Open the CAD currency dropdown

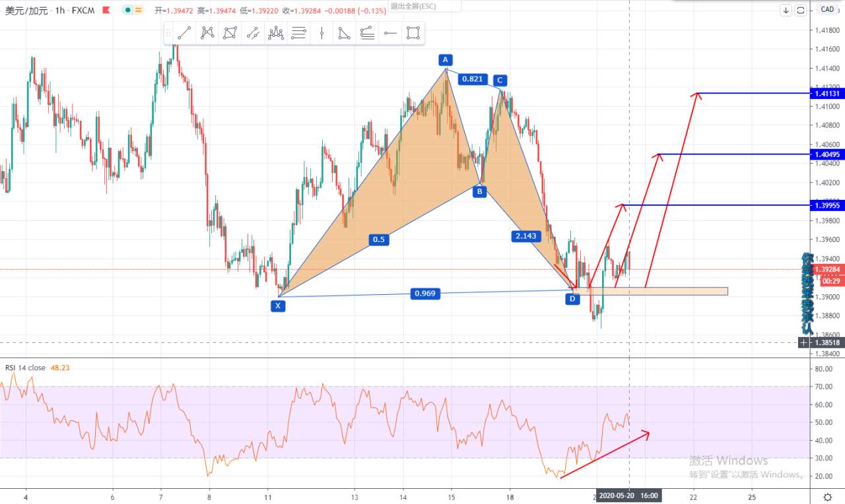pyautogui.click(x=827, y=9)
